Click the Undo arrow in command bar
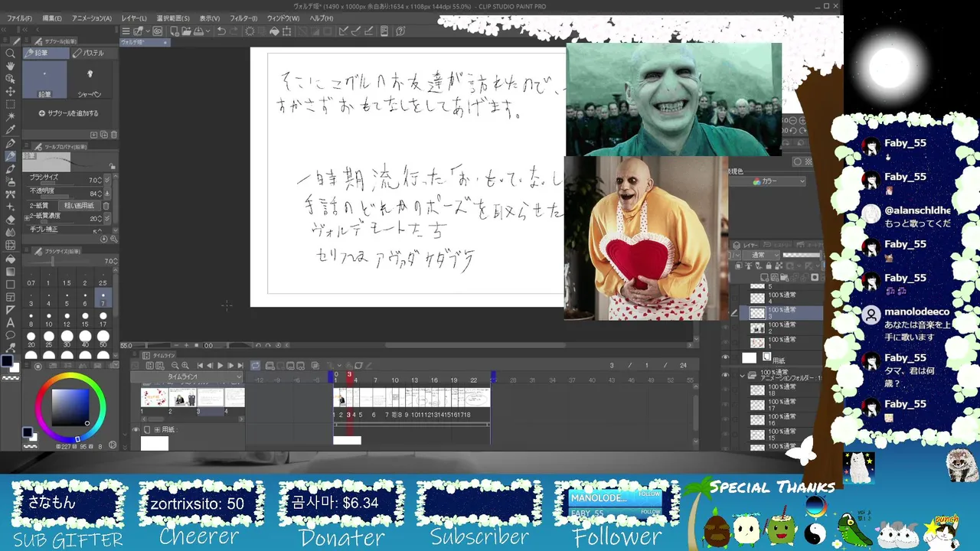The height and width of the screenshot is (551, 980). [221, 31]
